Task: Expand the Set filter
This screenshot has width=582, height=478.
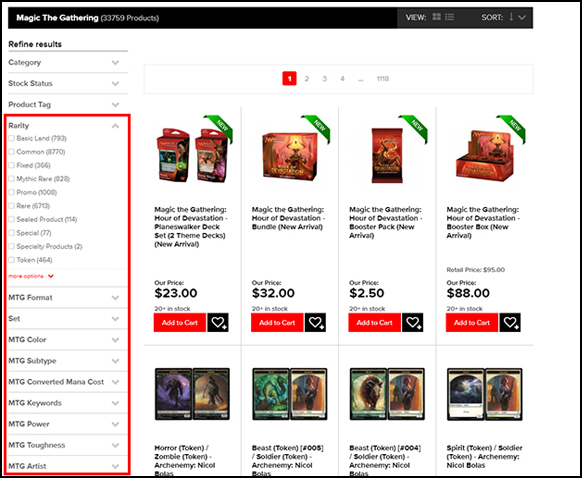Action: [68, 318]
